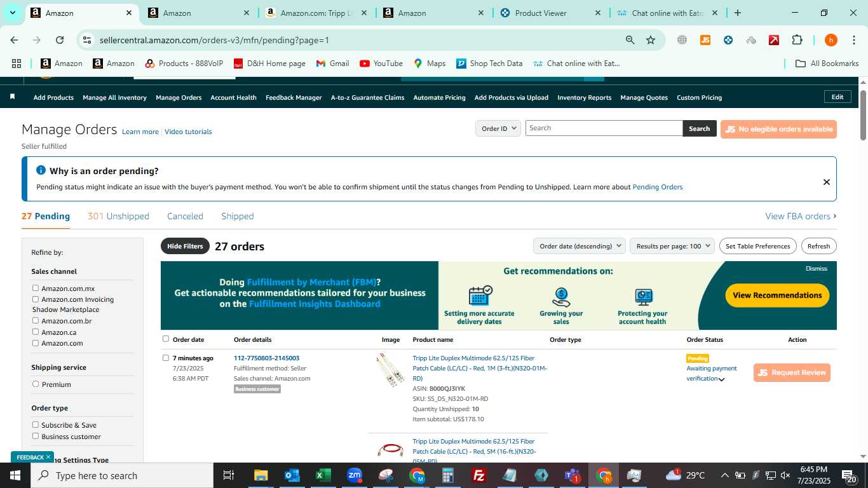Select the Premium shipping service radio
This screenshot has height=488, width=868.
36,384
